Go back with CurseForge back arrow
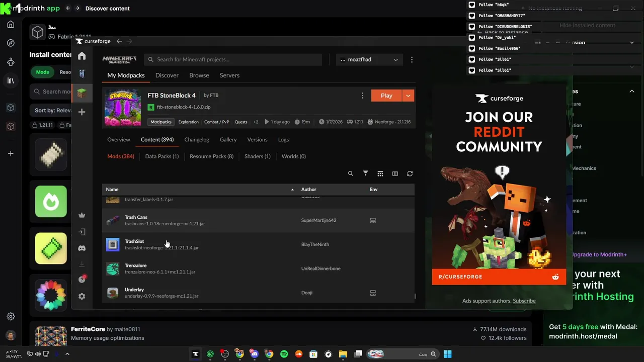The image size is (644, 362). click(x=119, y=41)
